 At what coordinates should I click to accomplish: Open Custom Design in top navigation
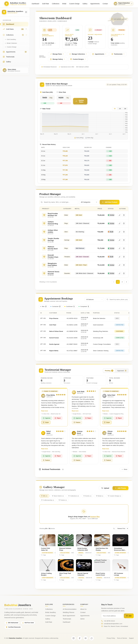point(74,4)
